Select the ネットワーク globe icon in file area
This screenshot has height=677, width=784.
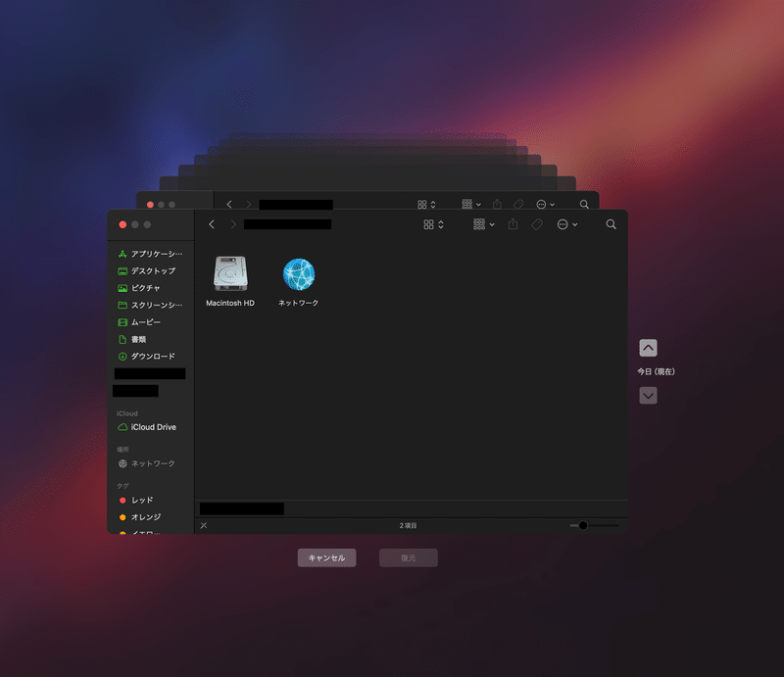[299, 274]
